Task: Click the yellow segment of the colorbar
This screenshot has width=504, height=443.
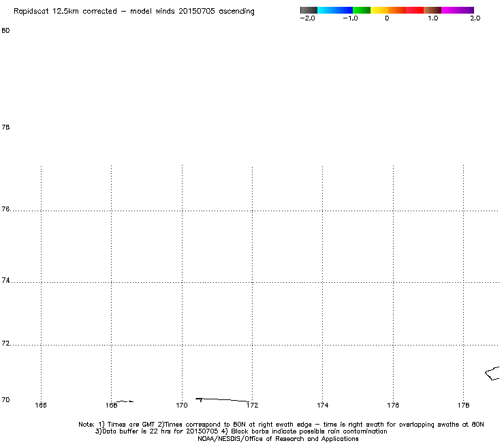Action: (379, 10)
